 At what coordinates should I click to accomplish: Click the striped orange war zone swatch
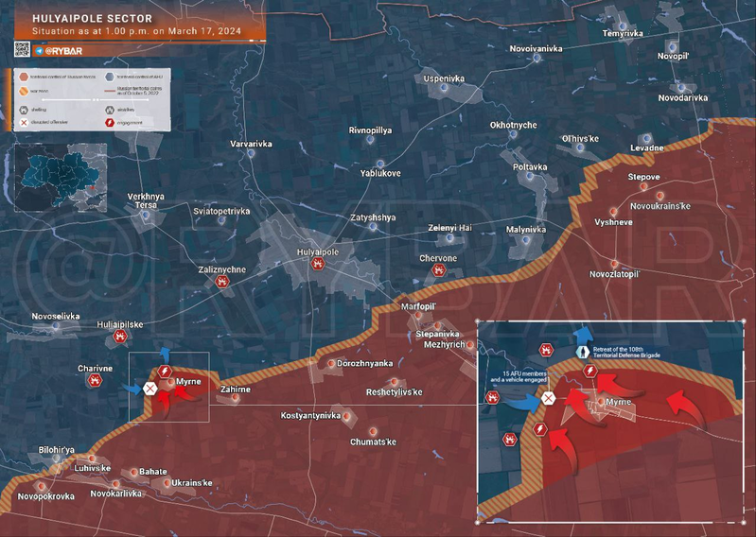22,92
